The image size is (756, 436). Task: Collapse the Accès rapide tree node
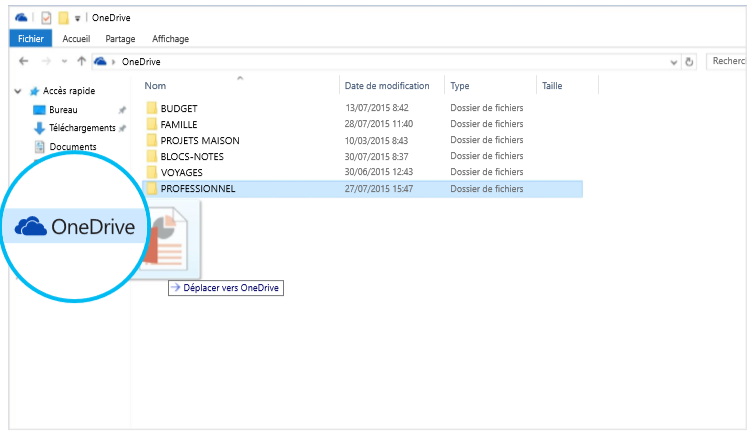pyautogui.click(x=18, y=91)
